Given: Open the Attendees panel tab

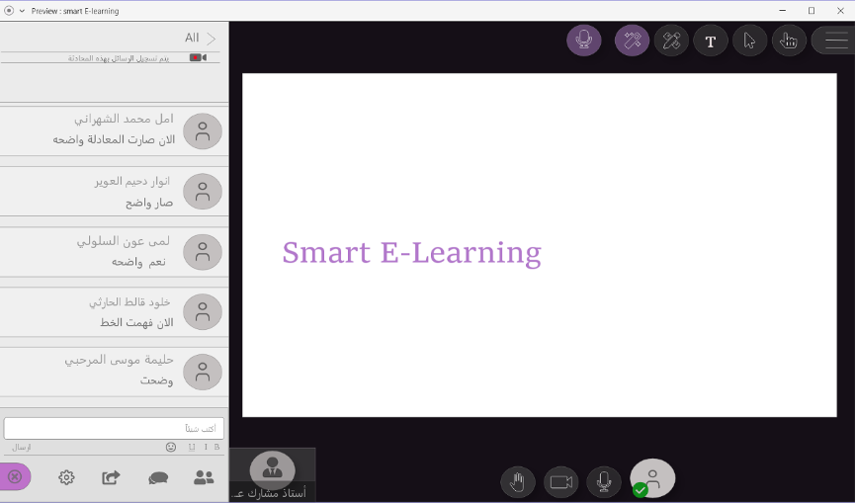Looking at the screenshot, I should point(204,477).
